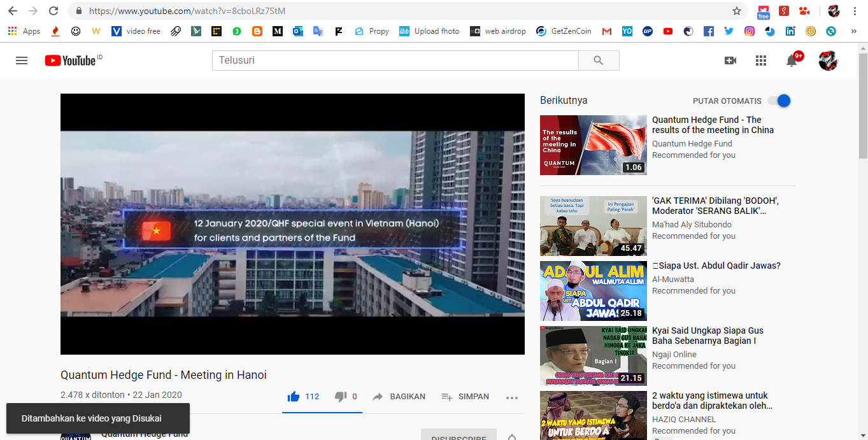Reload the page with the refresh icon

(53, 11)
